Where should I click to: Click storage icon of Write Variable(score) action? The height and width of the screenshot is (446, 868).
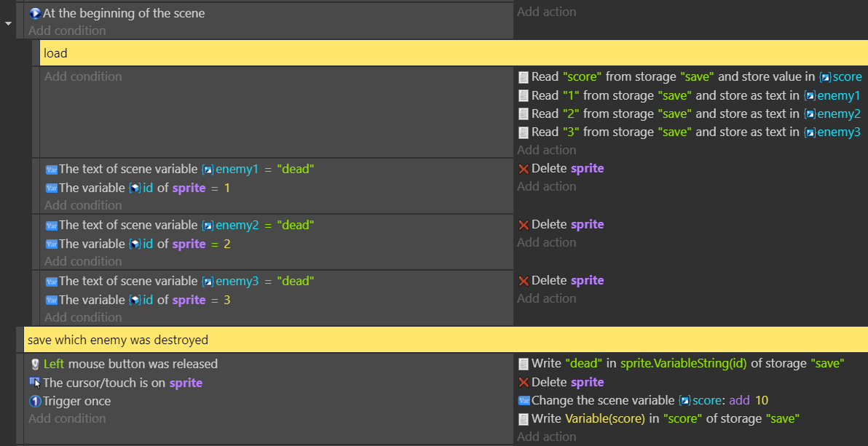click(x=523, y=419)
